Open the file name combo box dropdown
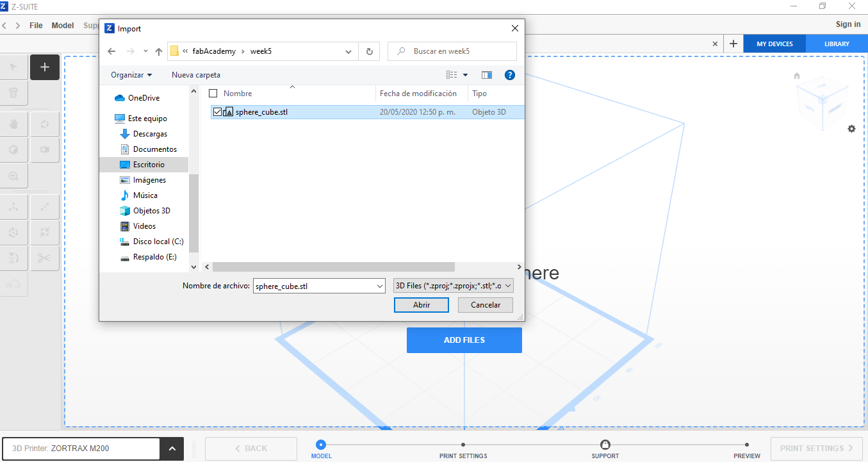Image resolution: width=868 pixels, height=462 pixels. (379, 286)
